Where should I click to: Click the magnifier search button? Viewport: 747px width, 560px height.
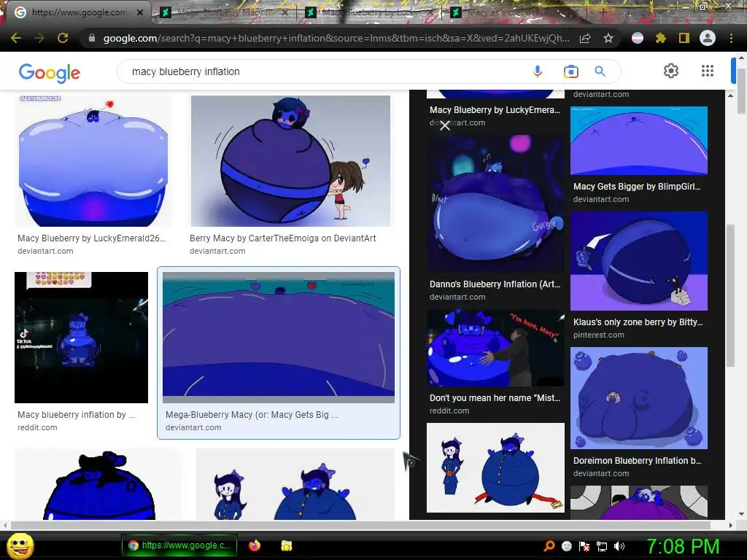point(600,71)
